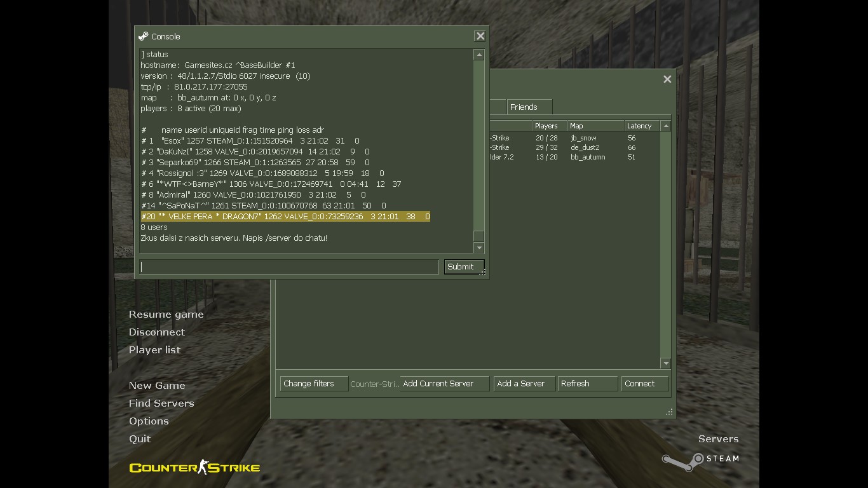Click the "players : 8 active" console line
Screen dimensions: 868x488
click(191, 109)
